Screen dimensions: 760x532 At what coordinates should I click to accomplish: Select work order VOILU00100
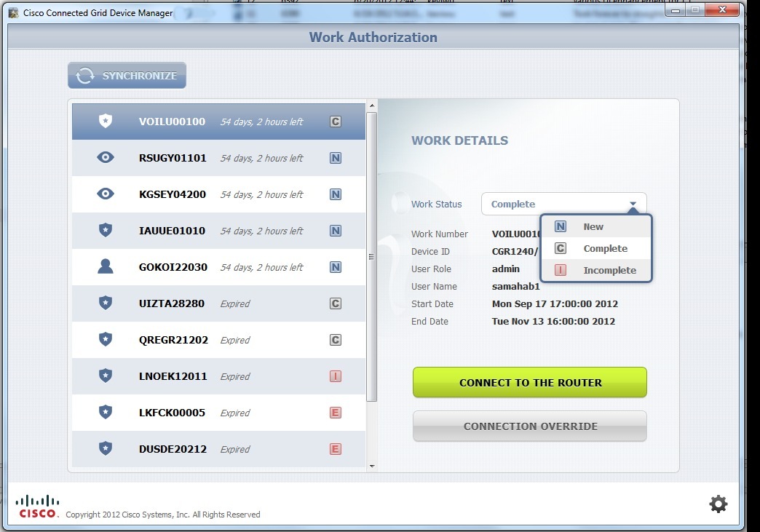pyautogui.click(x=218, y=122)
